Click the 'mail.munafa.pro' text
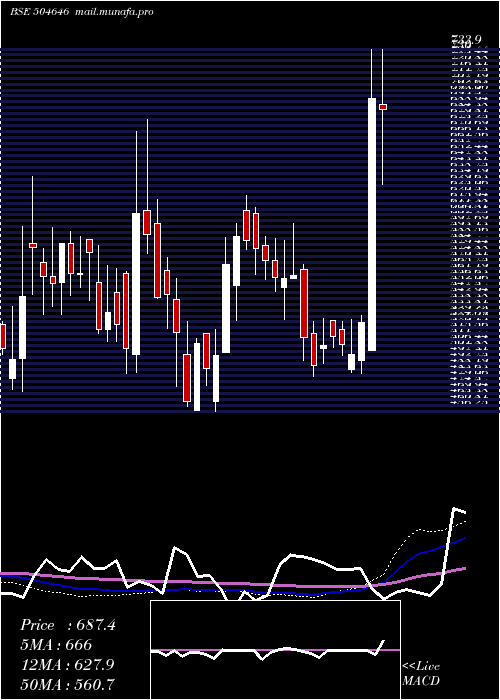 [114, 12]
